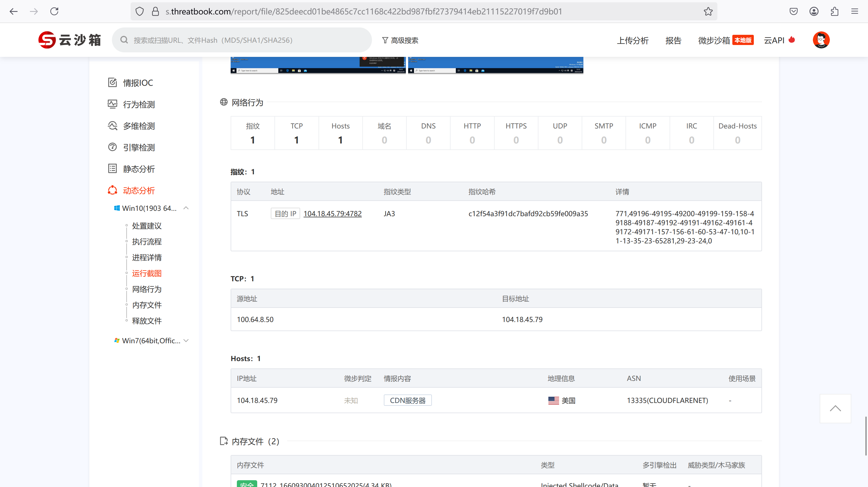The height and width of the screenshot is (487, 868).
Task: Click the search magnifier icon
Action: [124, 40]
